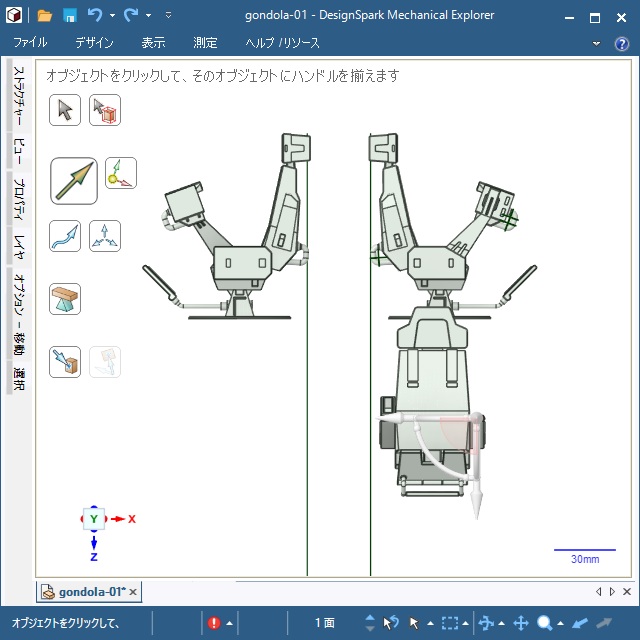
Task: Open a file with the folder icon
Action: 44,16
